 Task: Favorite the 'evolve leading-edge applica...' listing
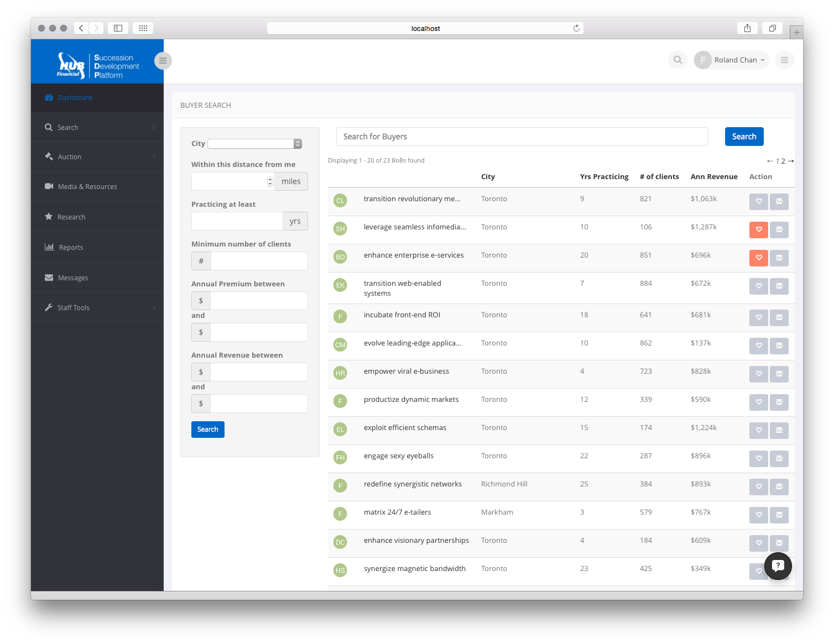pos(759,346)
